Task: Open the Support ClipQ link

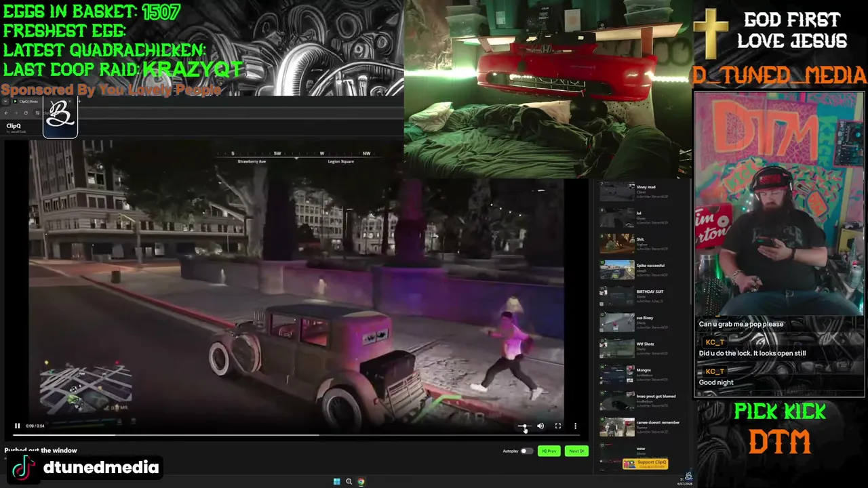Action: point(645,464)
